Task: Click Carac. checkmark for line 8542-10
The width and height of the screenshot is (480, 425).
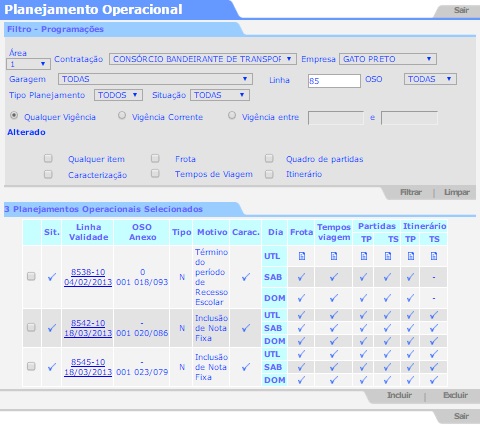Action: [x=246, y=328]
